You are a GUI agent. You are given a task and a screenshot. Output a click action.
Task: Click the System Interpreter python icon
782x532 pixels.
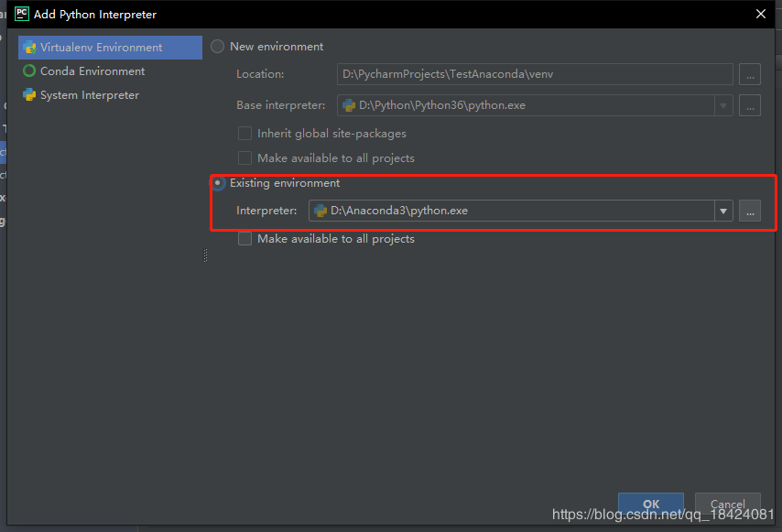click(x=29, y=95)
